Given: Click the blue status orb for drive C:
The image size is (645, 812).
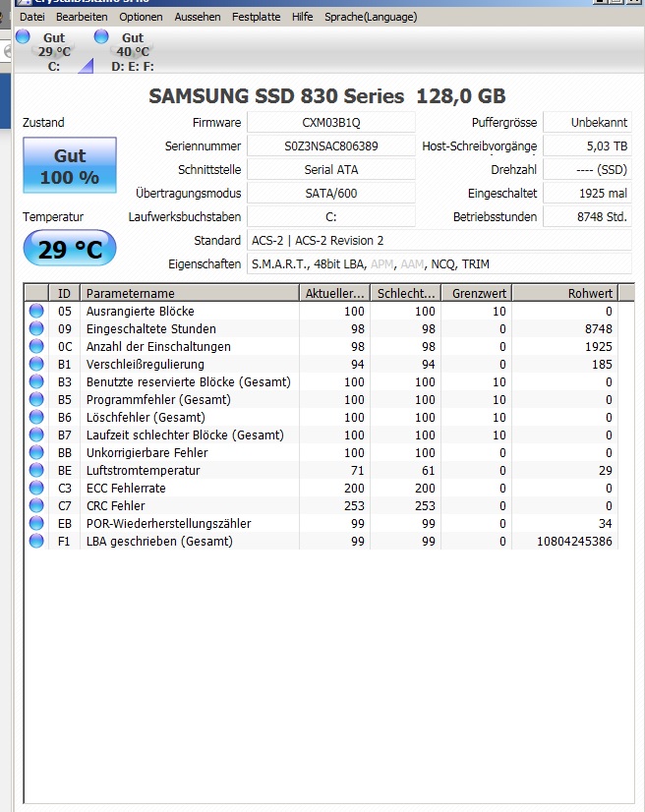Looking at the screenshot, I should (23, 36).
